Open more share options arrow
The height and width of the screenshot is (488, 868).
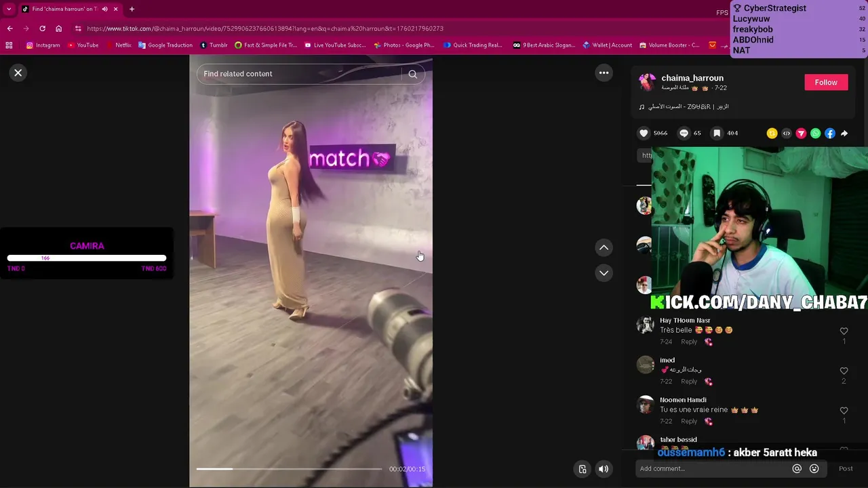[844, 134]
